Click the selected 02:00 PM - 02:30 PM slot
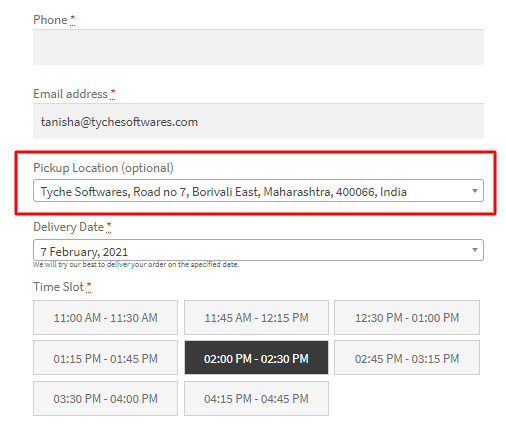Screen dimensions: 506x438 coord(256,358)
